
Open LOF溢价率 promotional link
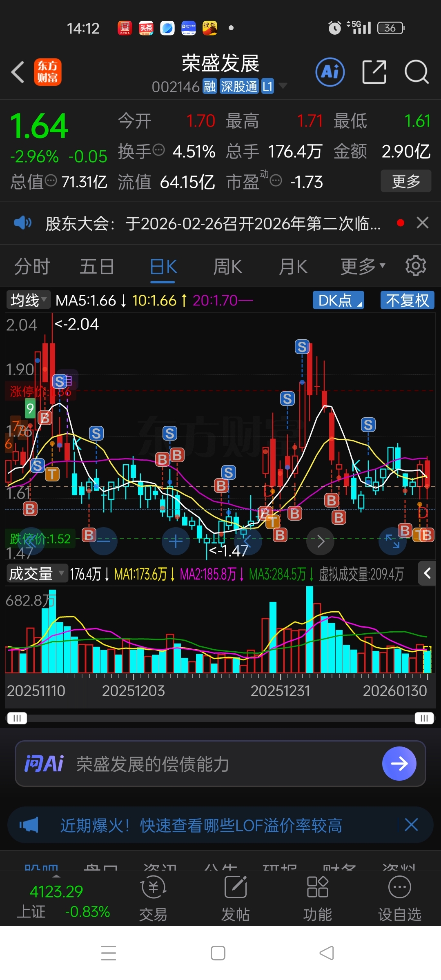point(201,825)
